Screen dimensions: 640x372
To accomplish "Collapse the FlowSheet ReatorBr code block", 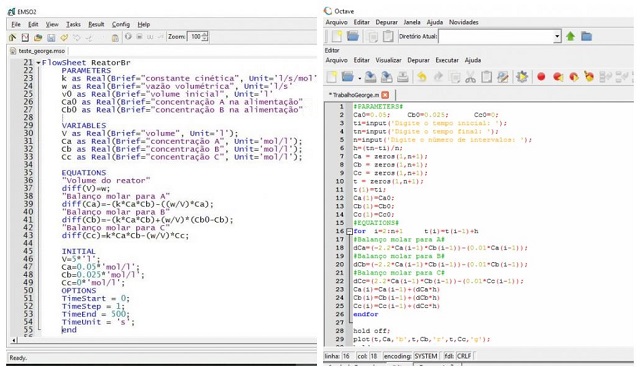I will (38, 63).
